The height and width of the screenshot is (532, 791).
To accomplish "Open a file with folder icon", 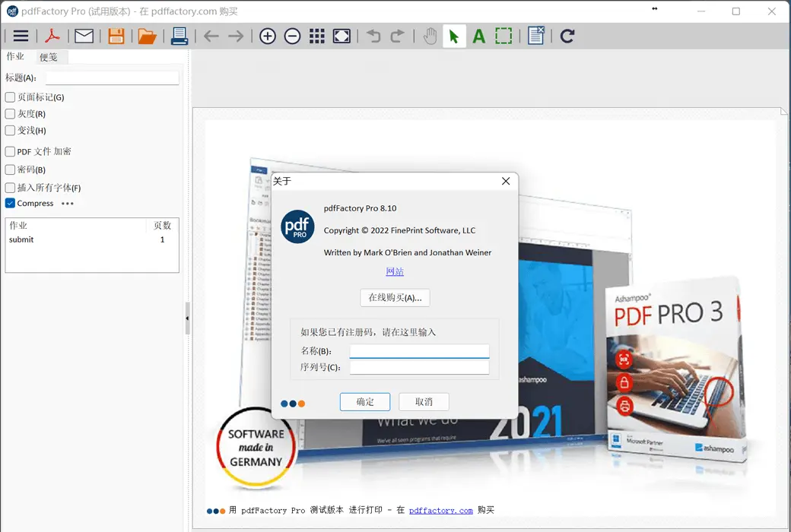I will 147,36.
